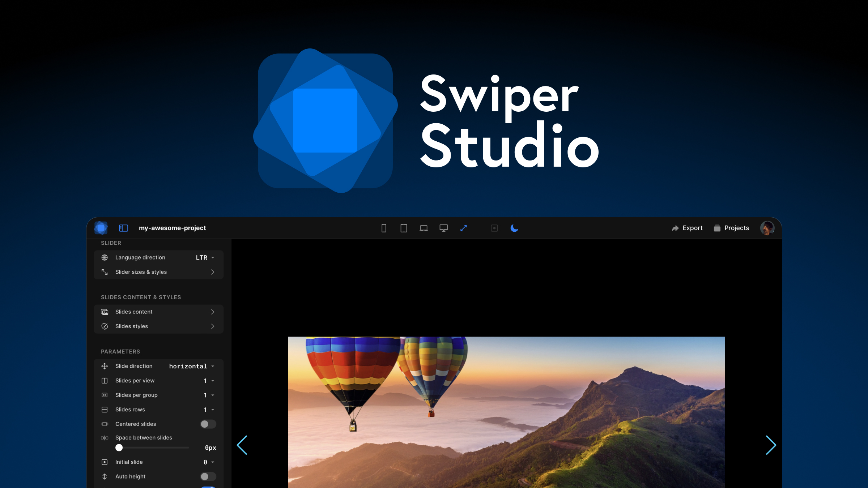Click the Export button
868x488 pixels.
tap(687, 228)
